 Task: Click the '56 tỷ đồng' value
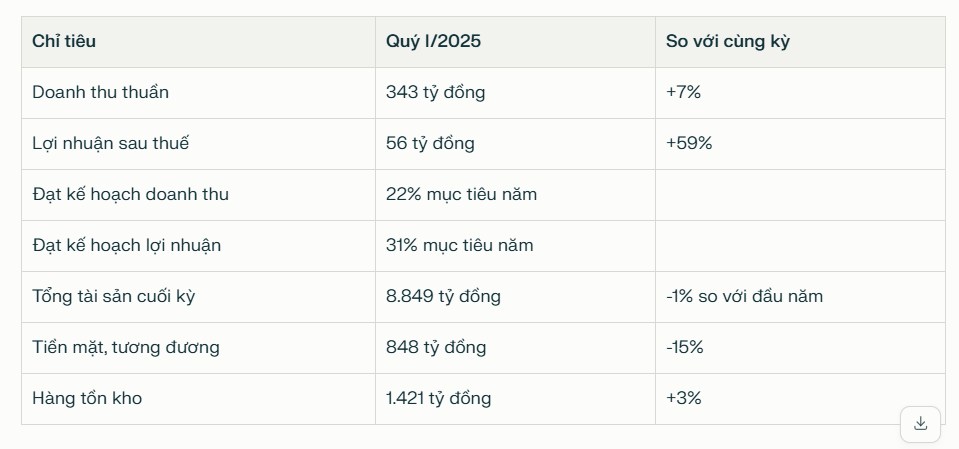tap(430, 143)
